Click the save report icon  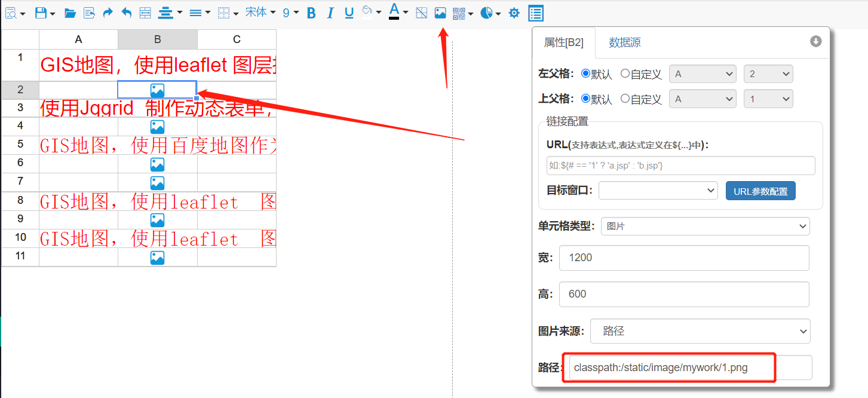pyautogui.click(x=41, y=13)
